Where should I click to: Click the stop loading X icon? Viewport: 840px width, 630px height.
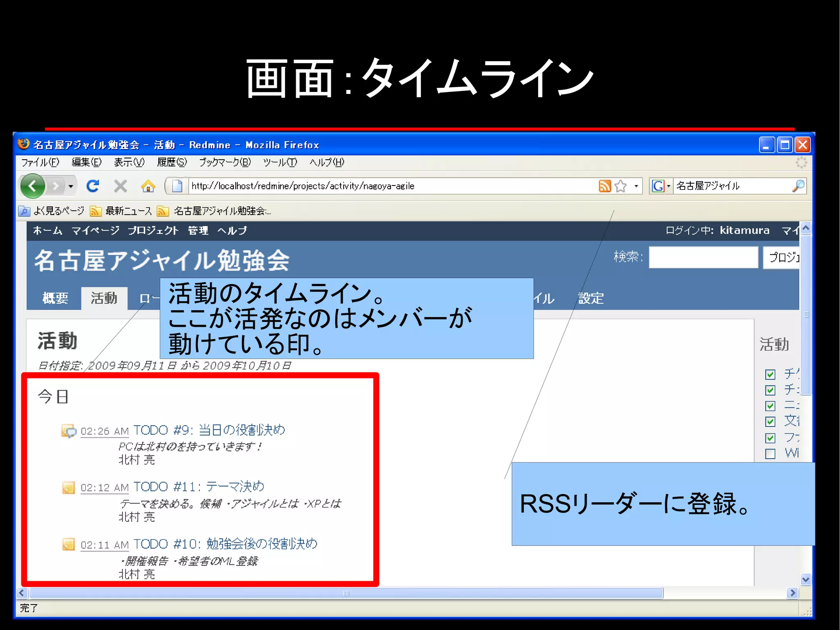point(120,186)
